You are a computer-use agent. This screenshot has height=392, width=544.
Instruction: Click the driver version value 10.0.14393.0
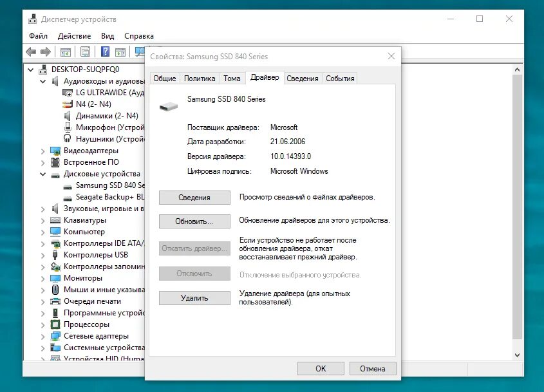click(290, 156)
